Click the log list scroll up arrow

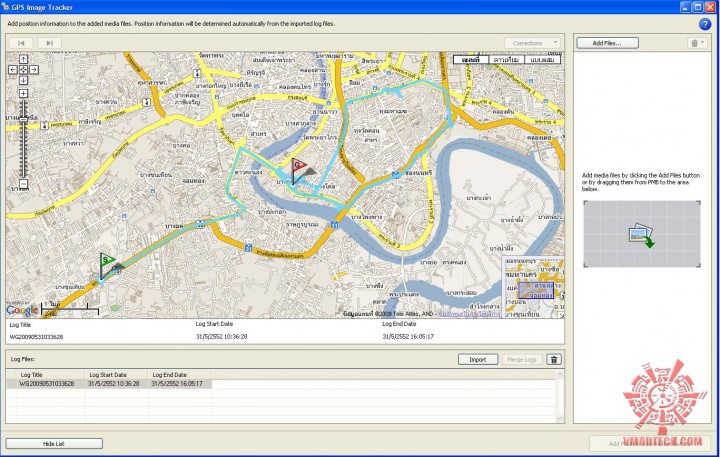(x=559, y=375)
